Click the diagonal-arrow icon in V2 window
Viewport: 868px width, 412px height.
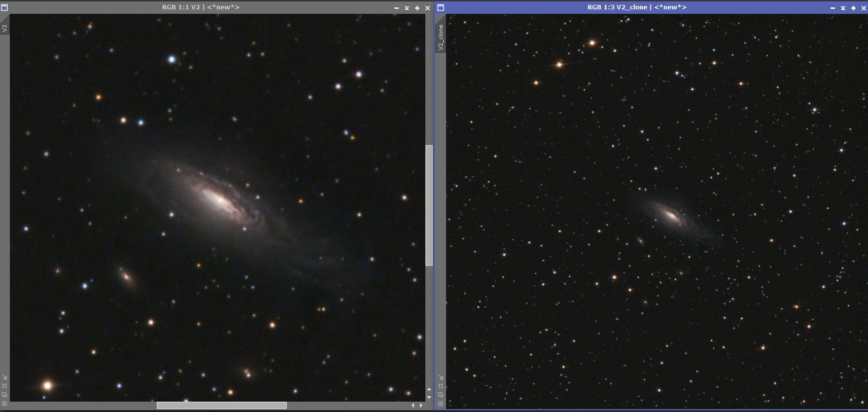click(4, 377)
